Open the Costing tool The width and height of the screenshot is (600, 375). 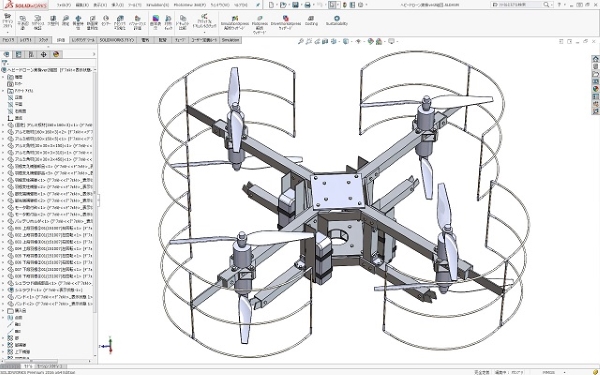click(x=311, y=20)
